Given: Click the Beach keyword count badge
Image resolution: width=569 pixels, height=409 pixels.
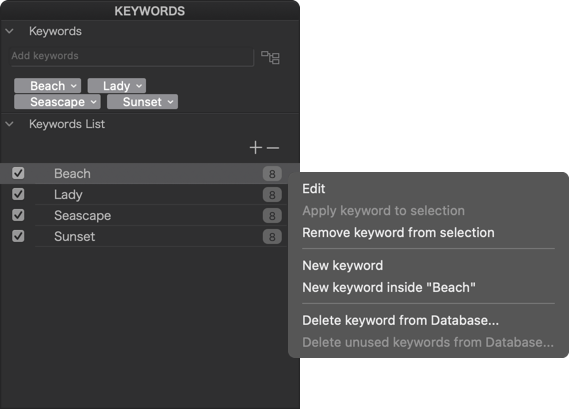Looking at the screenshot, I should tap(272, 174).
